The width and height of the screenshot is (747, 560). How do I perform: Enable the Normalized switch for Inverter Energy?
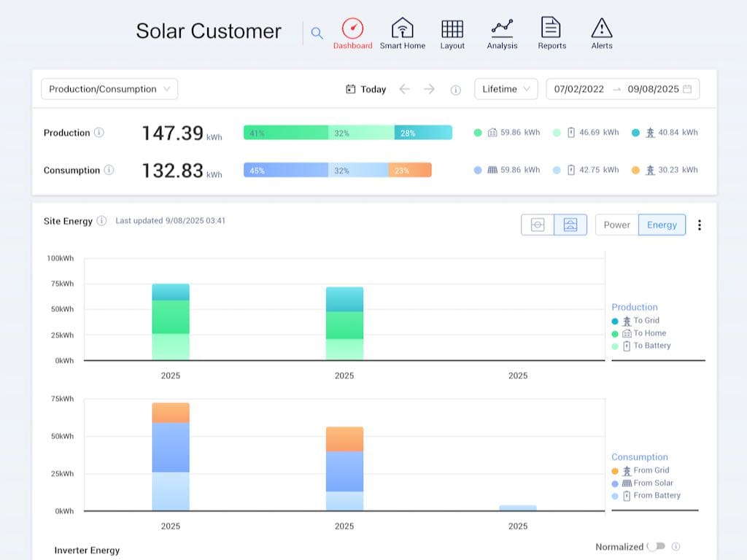click(657, 547)
